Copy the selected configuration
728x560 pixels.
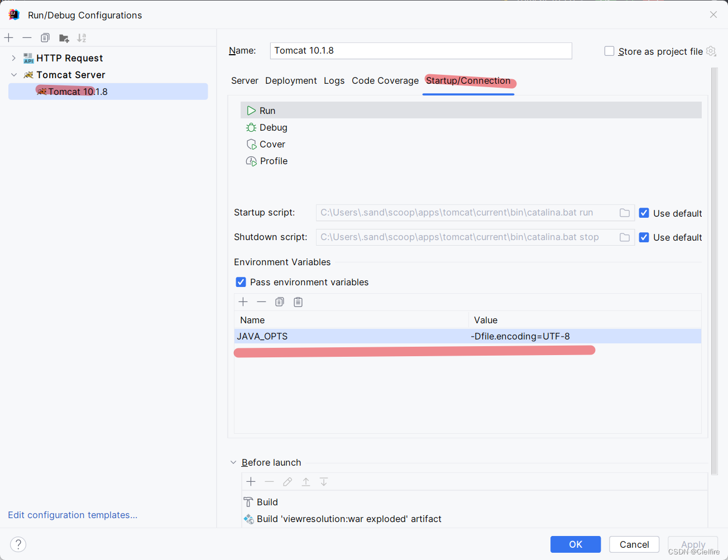pyautogui.click(x=45, y=38)
